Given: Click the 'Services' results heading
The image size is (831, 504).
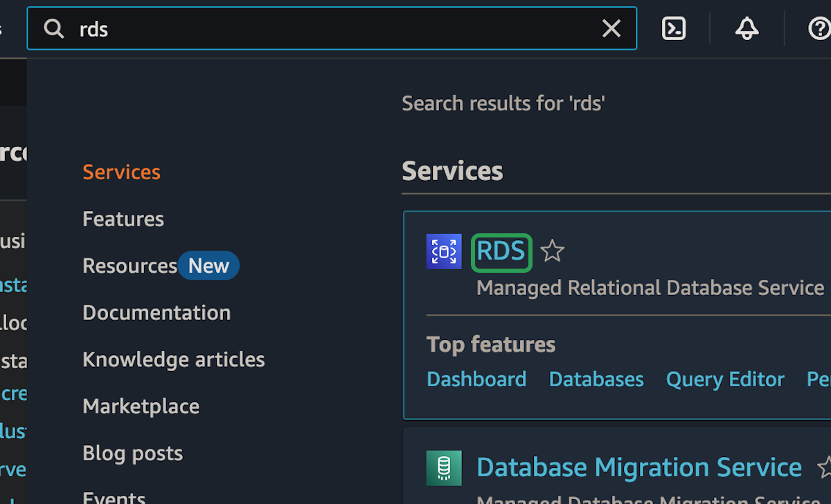Looking at the screenshot, I should tap(452, 171).
